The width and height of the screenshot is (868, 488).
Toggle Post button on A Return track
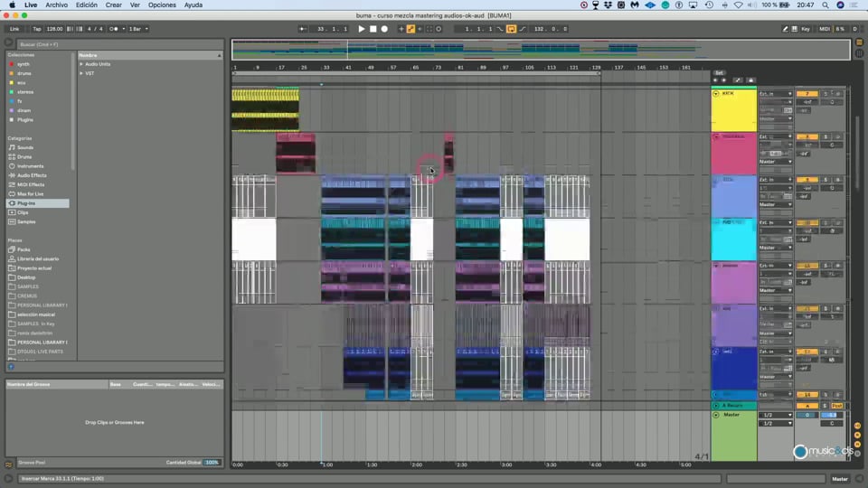[x=836, y=406]
